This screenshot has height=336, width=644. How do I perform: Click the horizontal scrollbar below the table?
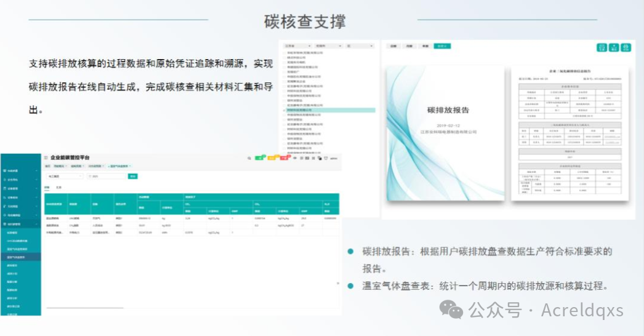click(x=84, y=308)
